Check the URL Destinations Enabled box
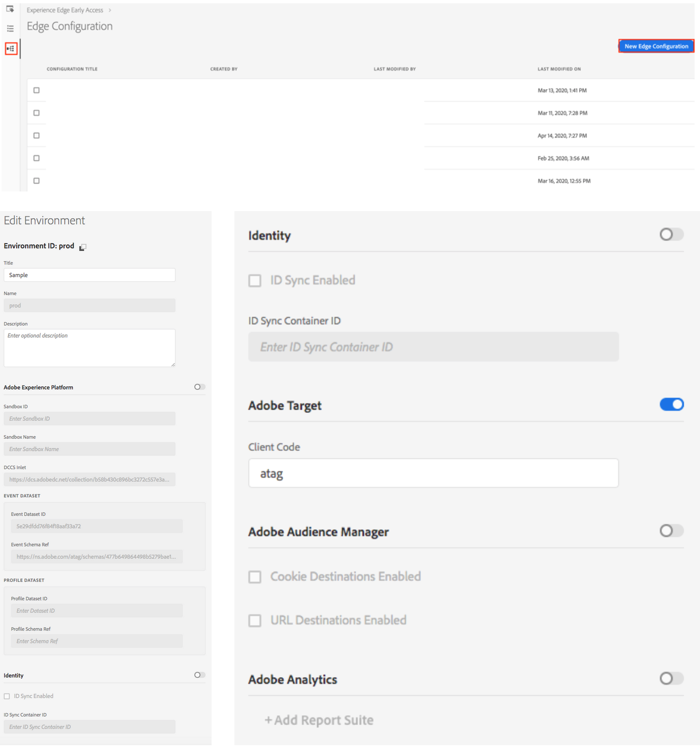Viewport: 700px width, 749px height. (255, 620)
